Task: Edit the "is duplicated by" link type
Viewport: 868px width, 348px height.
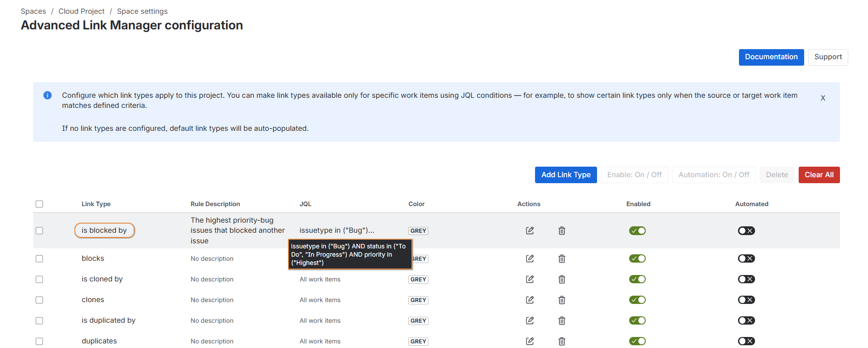Action: [x=530, y=320]
